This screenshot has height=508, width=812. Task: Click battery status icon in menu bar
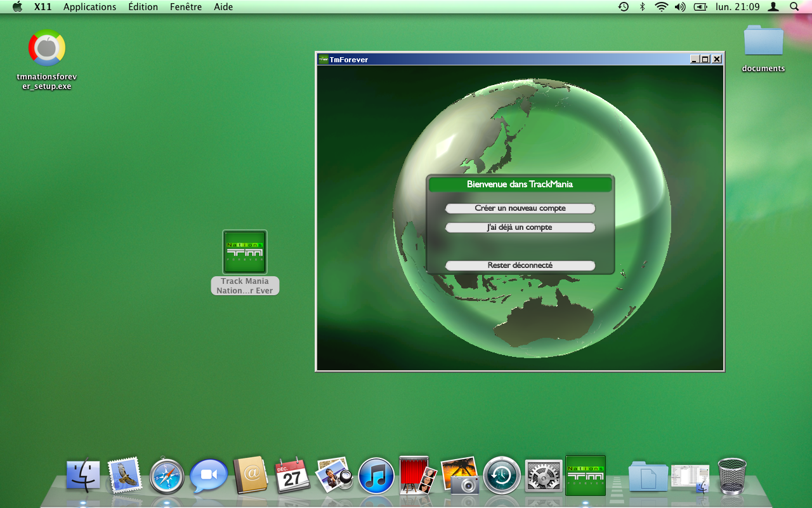(x=700, y=7)
